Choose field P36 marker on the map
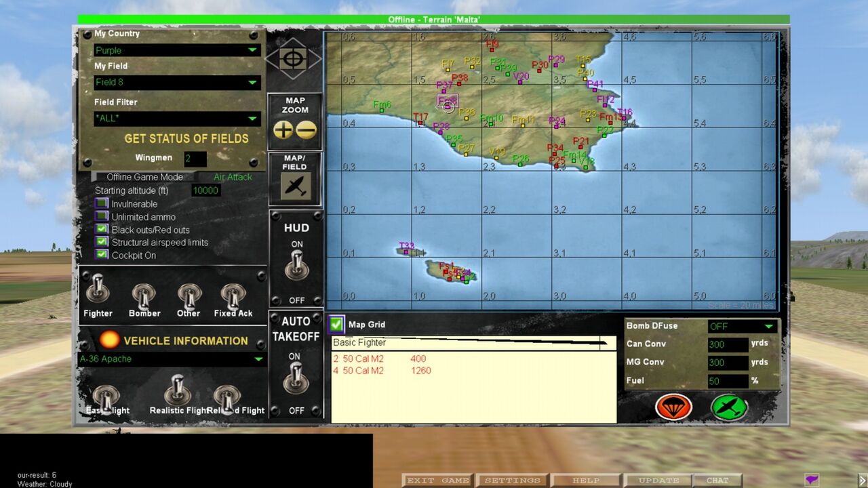 point(467,119)
